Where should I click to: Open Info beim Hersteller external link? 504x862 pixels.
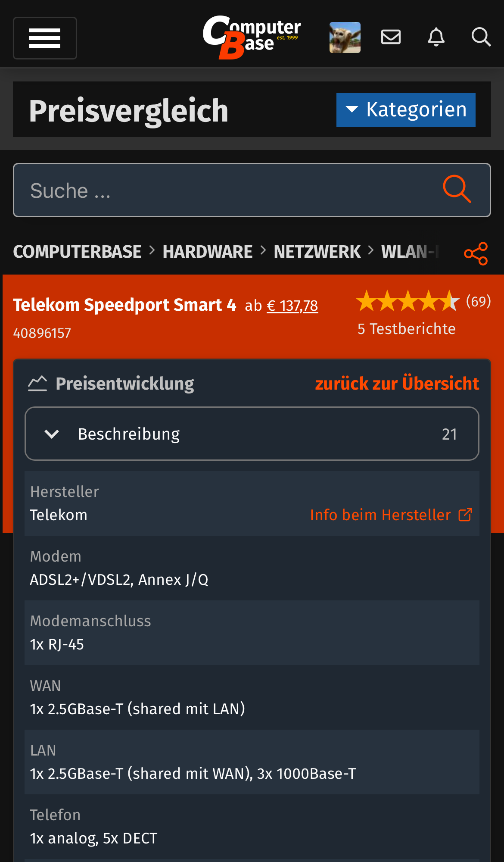pyautogui.click(x=391, y=515)
